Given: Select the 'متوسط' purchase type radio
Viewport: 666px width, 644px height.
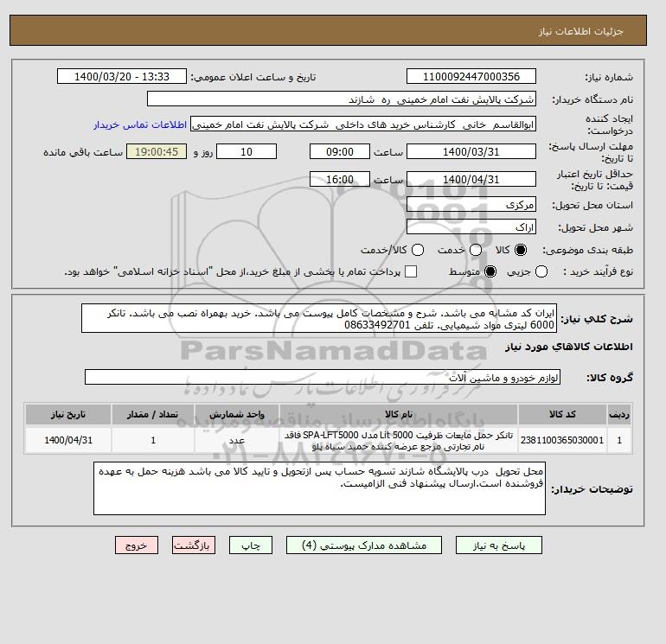Looking at the screenshot, I should tap(490, 271).
